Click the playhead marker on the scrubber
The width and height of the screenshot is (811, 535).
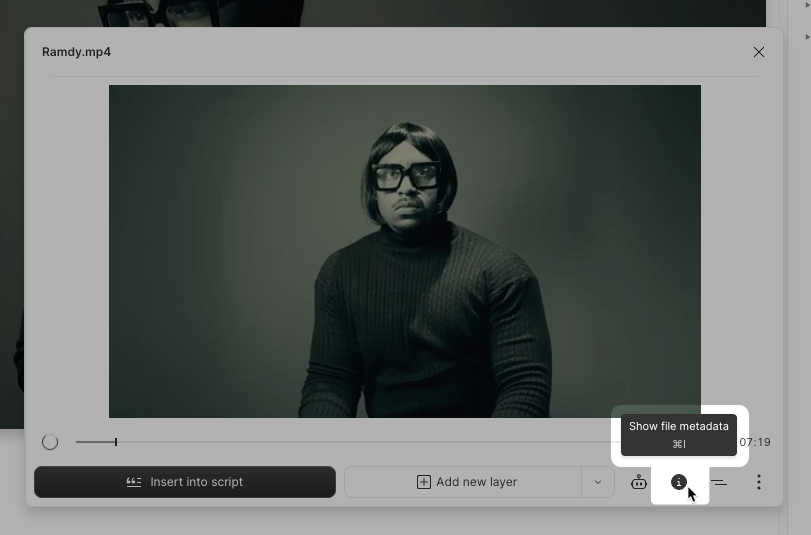[x=116, y=442]
